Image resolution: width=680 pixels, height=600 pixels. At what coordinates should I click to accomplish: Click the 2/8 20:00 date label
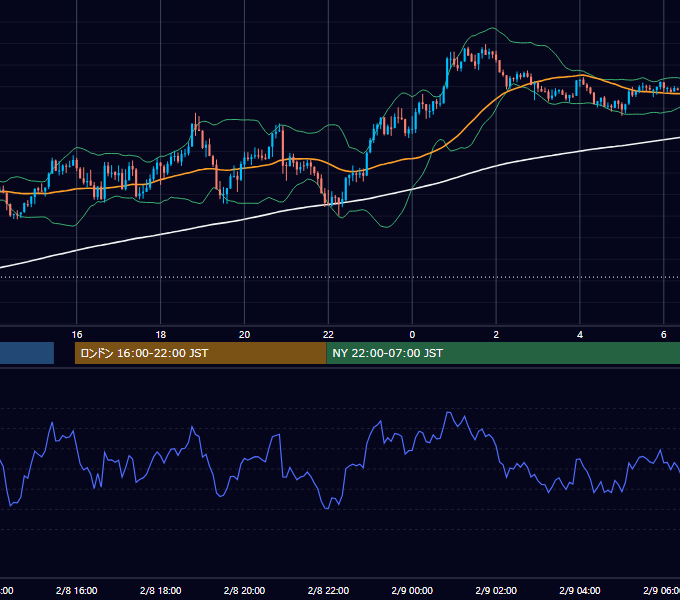(x=245, y=590)
